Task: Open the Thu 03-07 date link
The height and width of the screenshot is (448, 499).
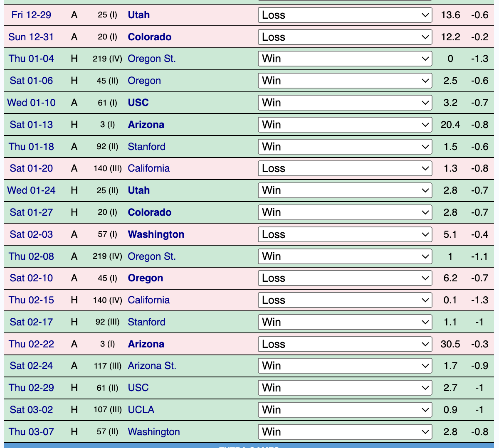Action: 31,432
